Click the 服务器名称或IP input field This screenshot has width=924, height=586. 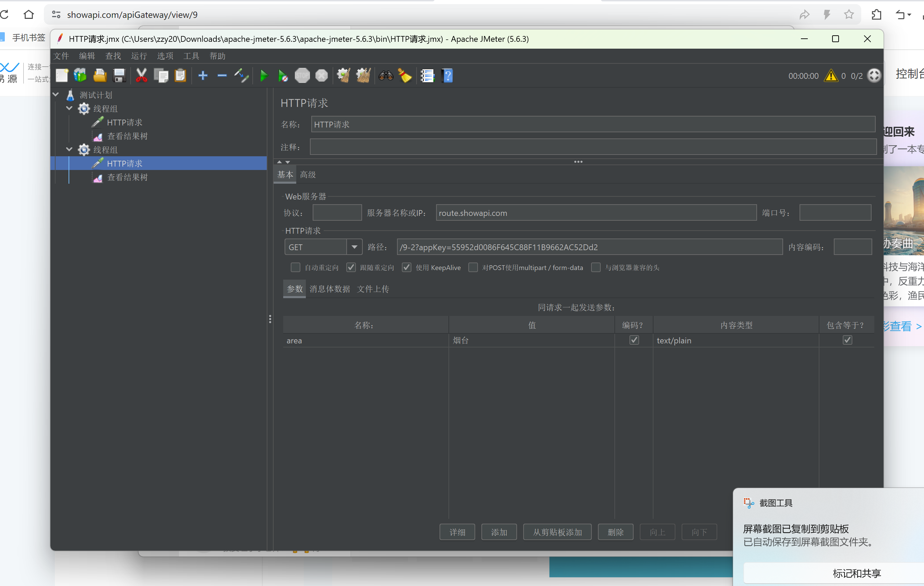coord(596,213)
